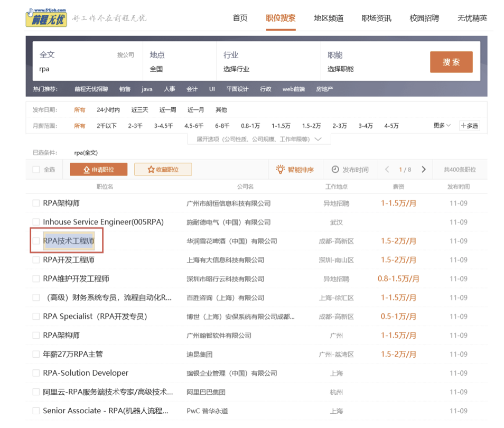Open company PwC 普华永道

coord(207,411)
